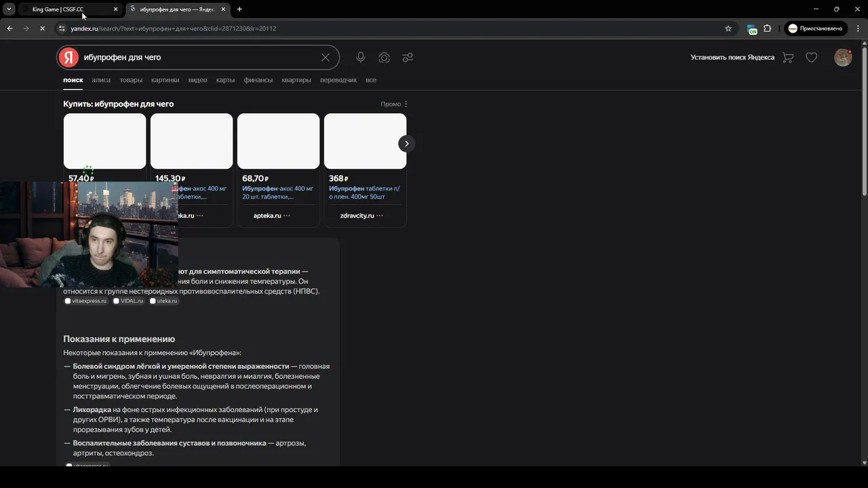Click the Yandex logo icon
This screenshot has height=488, width=868.
coord(68,58)
